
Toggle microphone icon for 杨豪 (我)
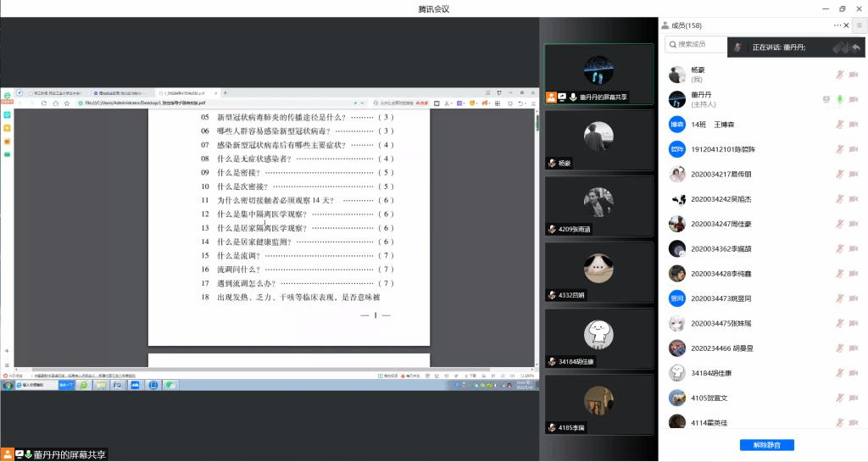point(839,75)
